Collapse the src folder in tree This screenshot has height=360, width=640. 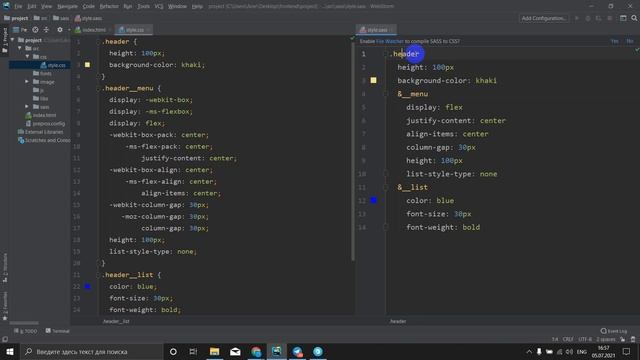pos(20,48)
